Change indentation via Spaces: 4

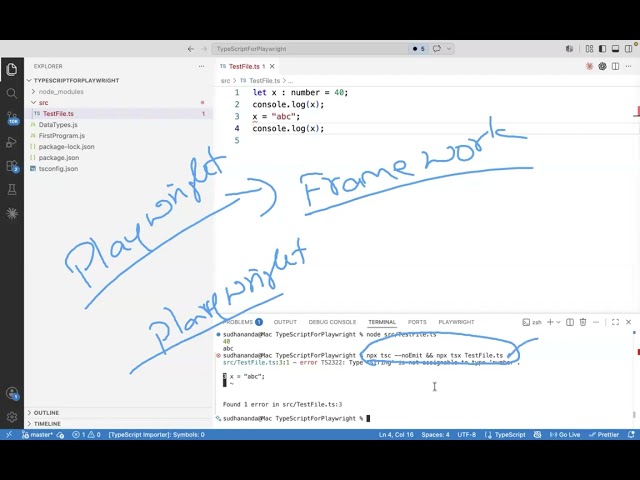point(436,435)
